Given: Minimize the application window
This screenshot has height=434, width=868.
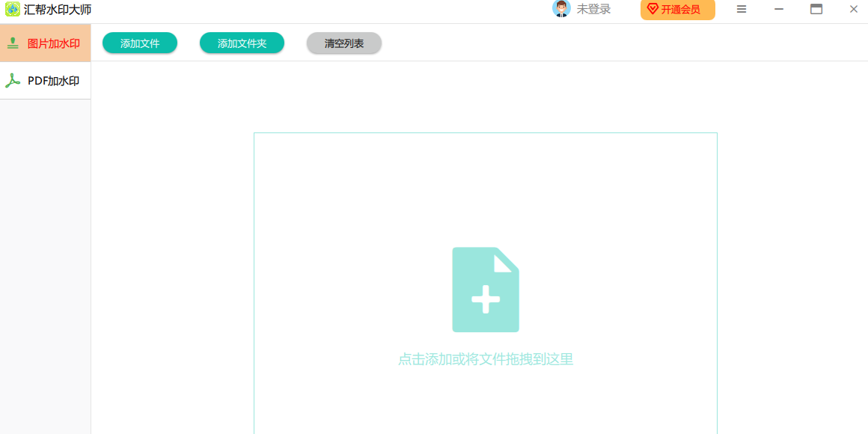Looking at the screenshot, I should click(x=778, y=9).
